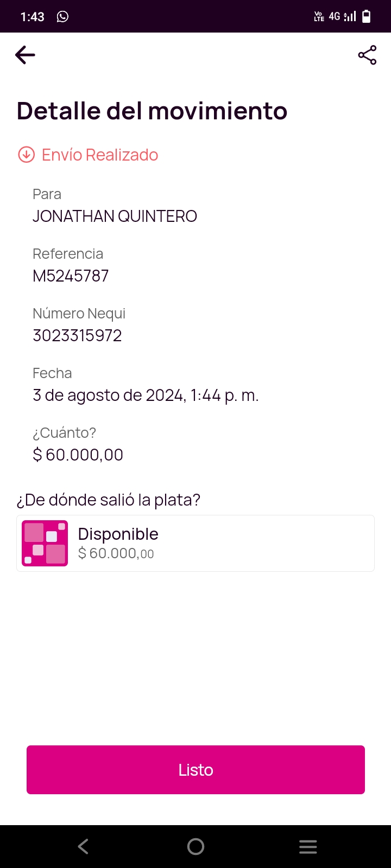Tap the pink Nequi Disponible logo
The image size is (391, 868).
[x=45, y=543]
